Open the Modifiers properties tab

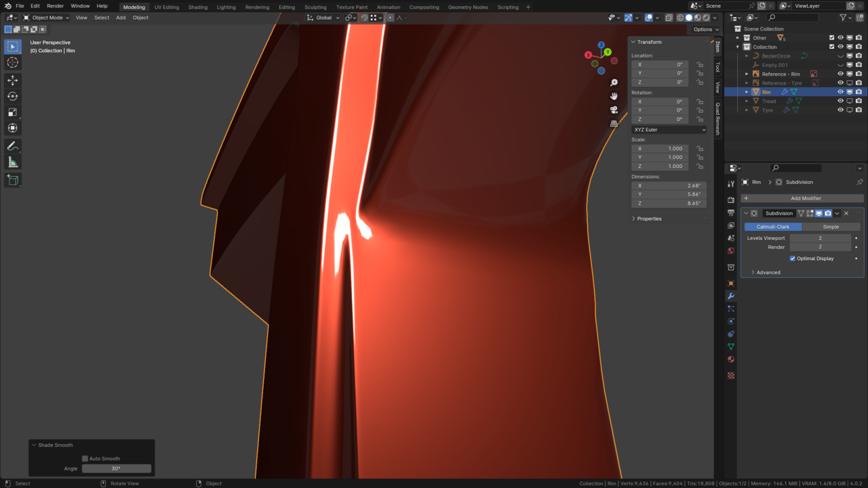[x=730, y=296]
